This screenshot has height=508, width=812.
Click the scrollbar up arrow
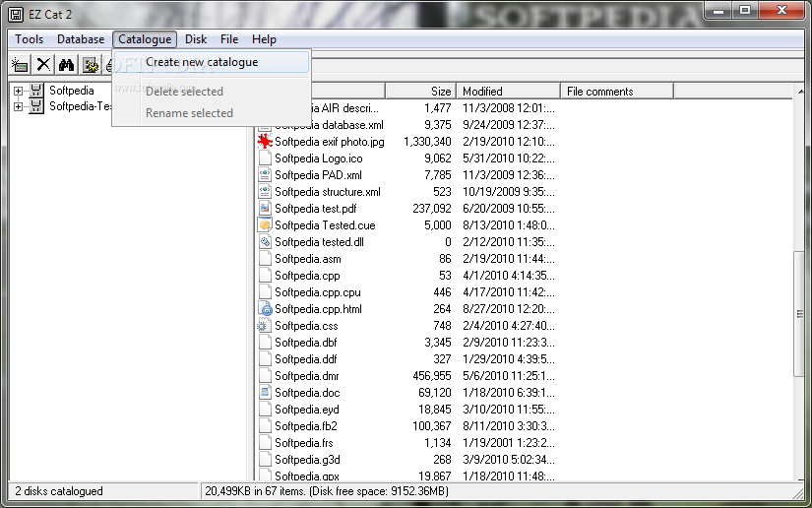800,92
